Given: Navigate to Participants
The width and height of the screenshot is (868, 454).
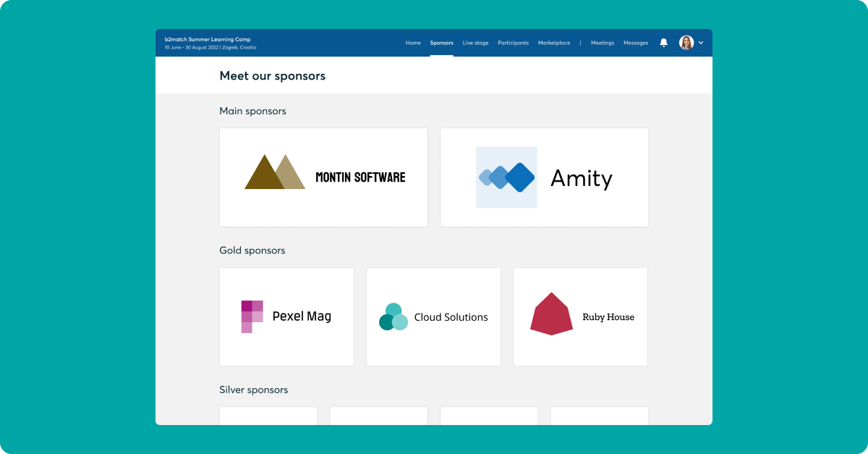Looking at the screenshot, I should [x=513, y=43].
